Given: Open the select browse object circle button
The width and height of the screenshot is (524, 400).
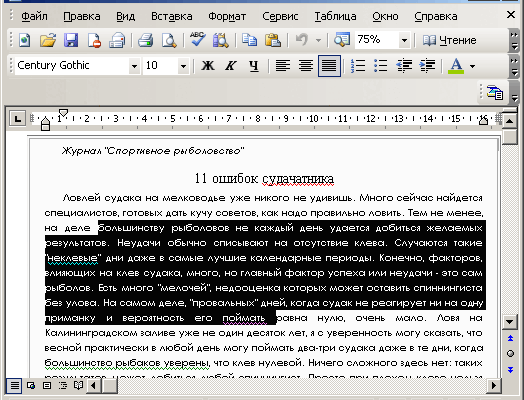Looking at the screenshot, I should click(510, 354).
